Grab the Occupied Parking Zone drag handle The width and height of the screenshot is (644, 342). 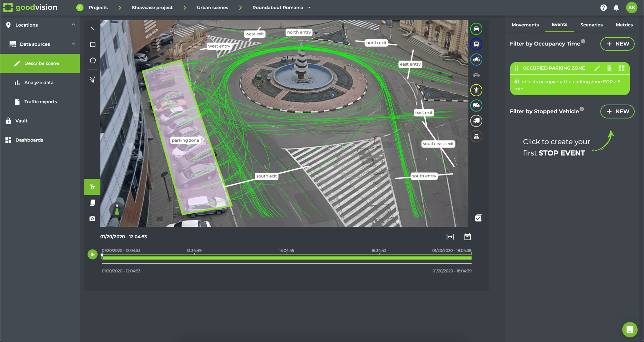pyautogui.click(x=516, y=68)
